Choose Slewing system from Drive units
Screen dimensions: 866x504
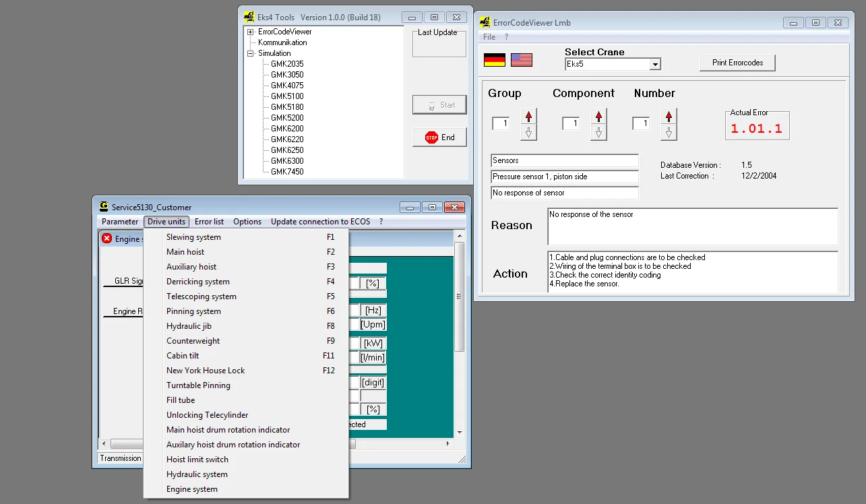(x=246, y=237)
